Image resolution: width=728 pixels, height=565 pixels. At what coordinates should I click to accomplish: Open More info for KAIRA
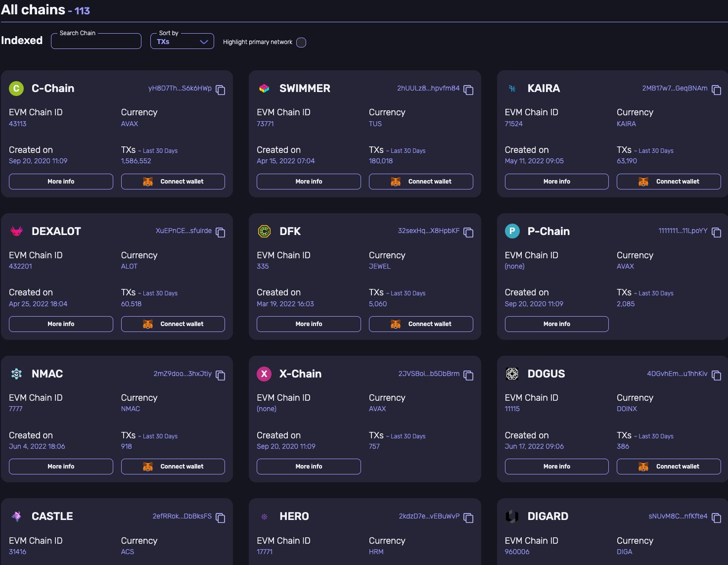(557, 182)
